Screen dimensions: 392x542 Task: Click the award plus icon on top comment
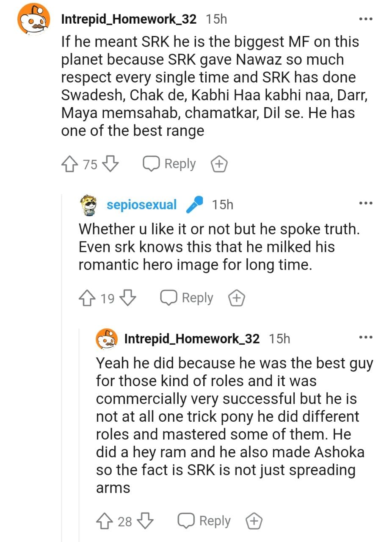[219, 164]
